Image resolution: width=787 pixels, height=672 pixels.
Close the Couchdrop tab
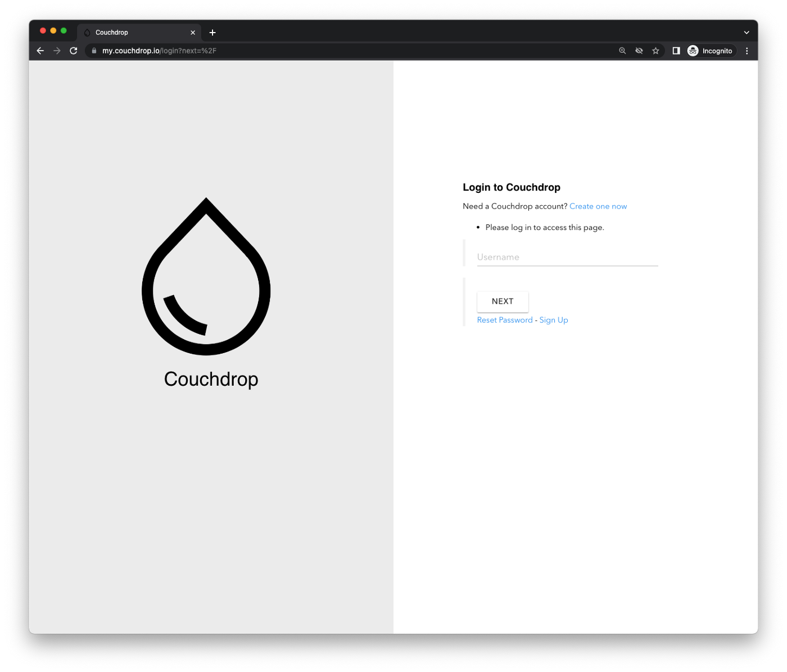(193, 32)
